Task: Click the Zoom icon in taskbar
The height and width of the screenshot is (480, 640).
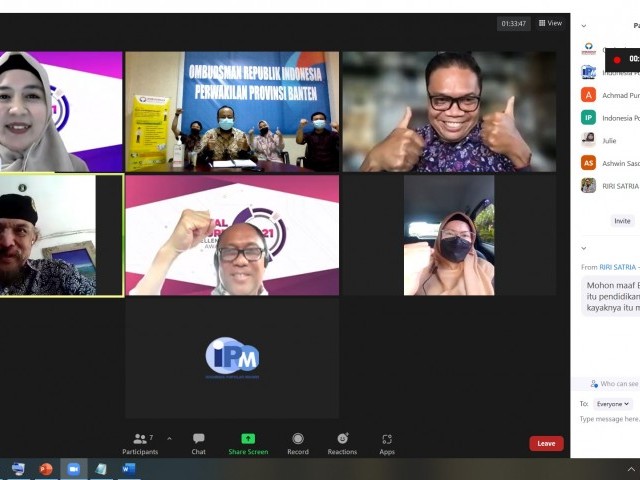Action: tap(73, 469)
